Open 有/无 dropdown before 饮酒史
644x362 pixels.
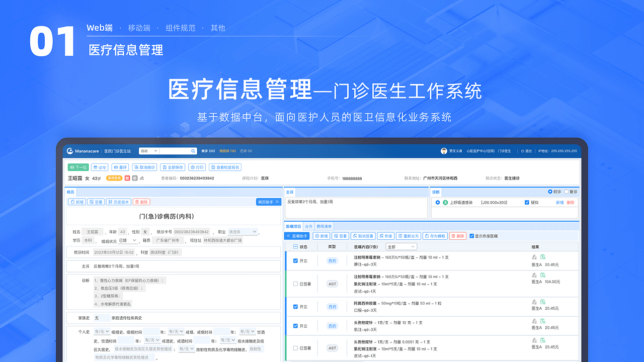point(247,332)
